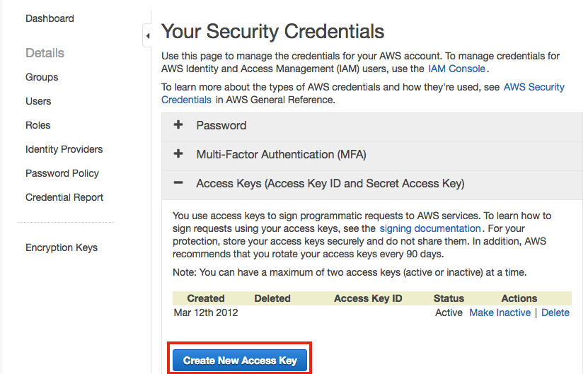Click the Status column header
Image resolution: width=588 pixels, height=374 pixels.
tap(449, 298)
